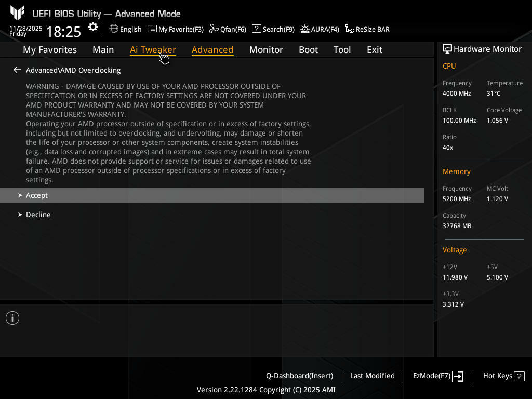Open language selection globe icon
Screen dimensions: 532x399
point(114,29)
